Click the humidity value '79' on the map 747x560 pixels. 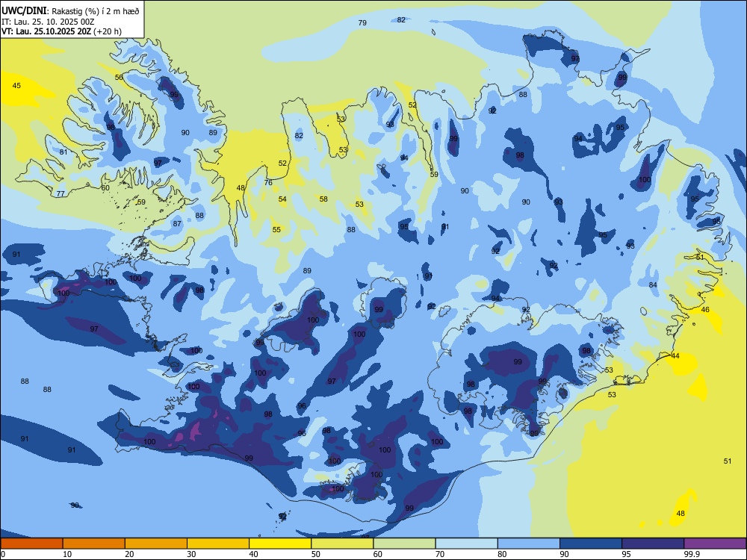tap(362, 23)
